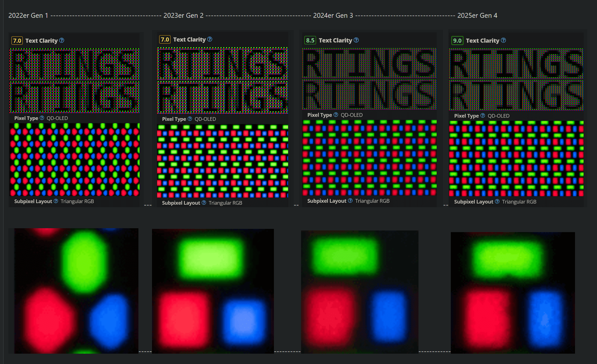The image size is (597, 364).
Task: Click the 7.0 score badge in the Gen 2 panel
Action: (x=165, y=39)
